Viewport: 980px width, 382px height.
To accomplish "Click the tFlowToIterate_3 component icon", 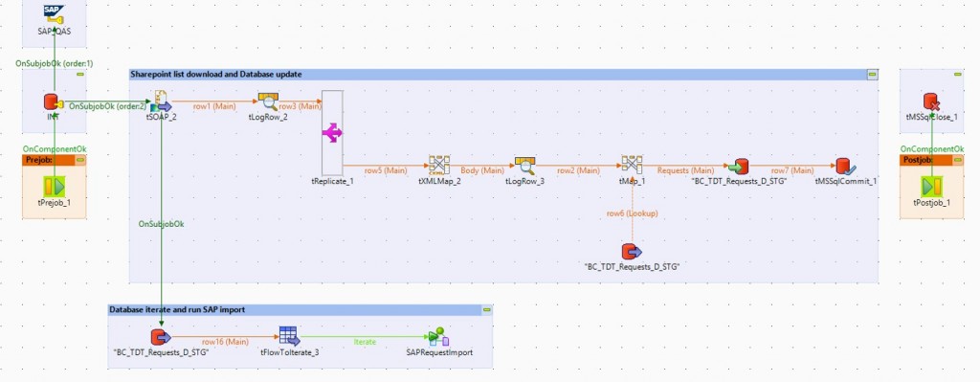I will pyautogui.click(x=289, y=336).
